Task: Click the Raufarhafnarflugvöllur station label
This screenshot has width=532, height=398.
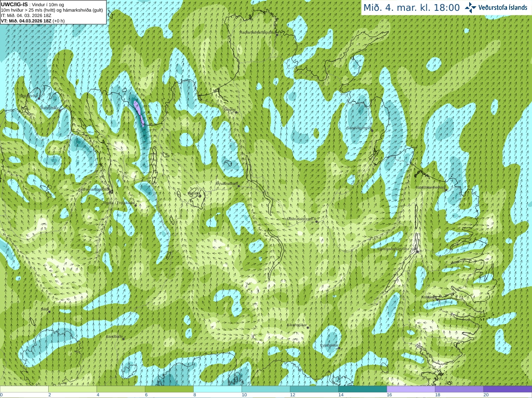Action: pyautogui.click(x=258, y=32)
